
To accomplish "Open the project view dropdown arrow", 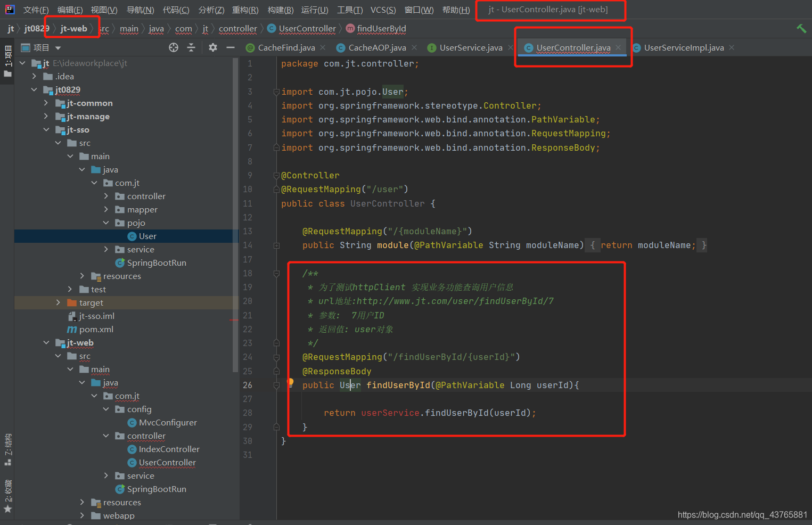I will pos(58,48).
